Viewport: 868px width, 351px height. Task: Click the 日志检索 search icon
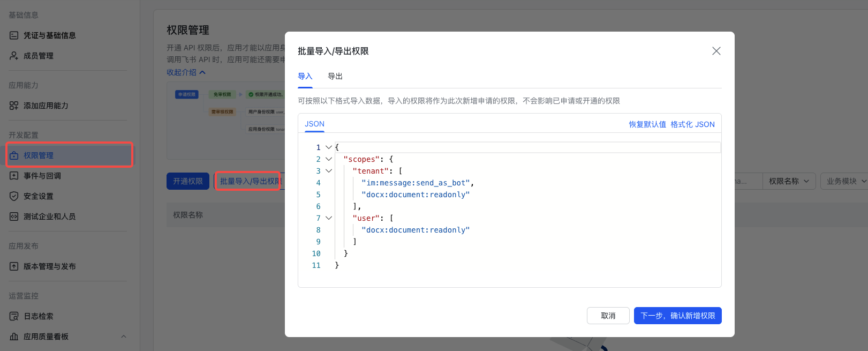[x=14, y=316]
